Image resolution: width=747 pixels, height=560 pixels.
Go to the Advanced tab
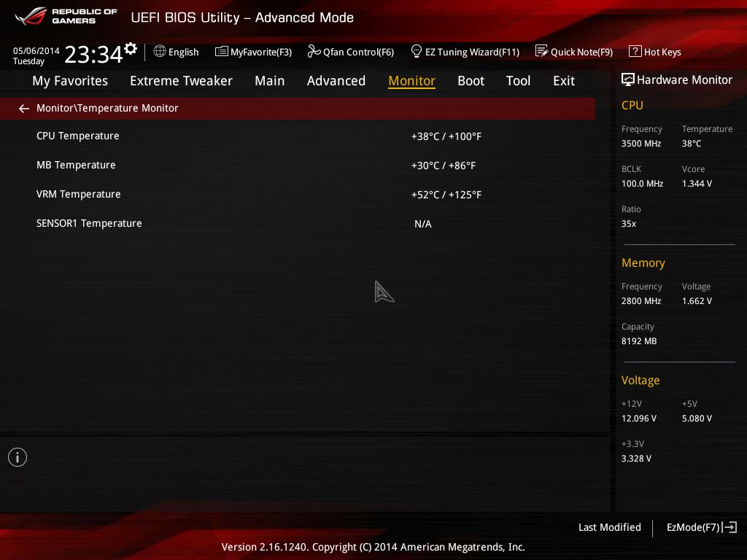336,81
